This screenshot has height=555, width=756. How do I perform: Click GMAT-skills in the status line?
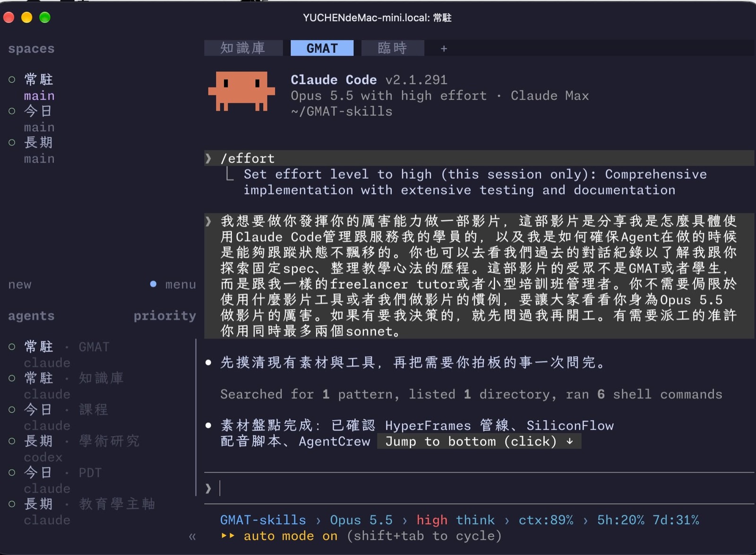[x=263, y=520]
